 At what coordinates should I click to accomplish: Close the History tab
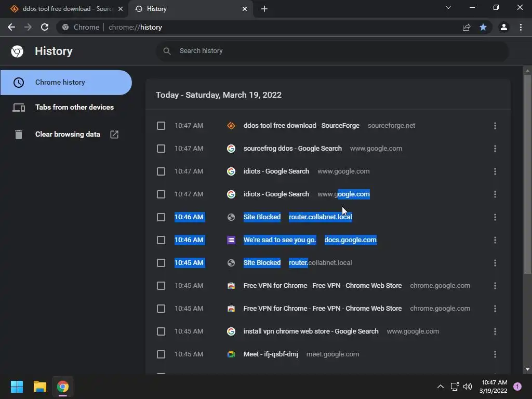245,9
